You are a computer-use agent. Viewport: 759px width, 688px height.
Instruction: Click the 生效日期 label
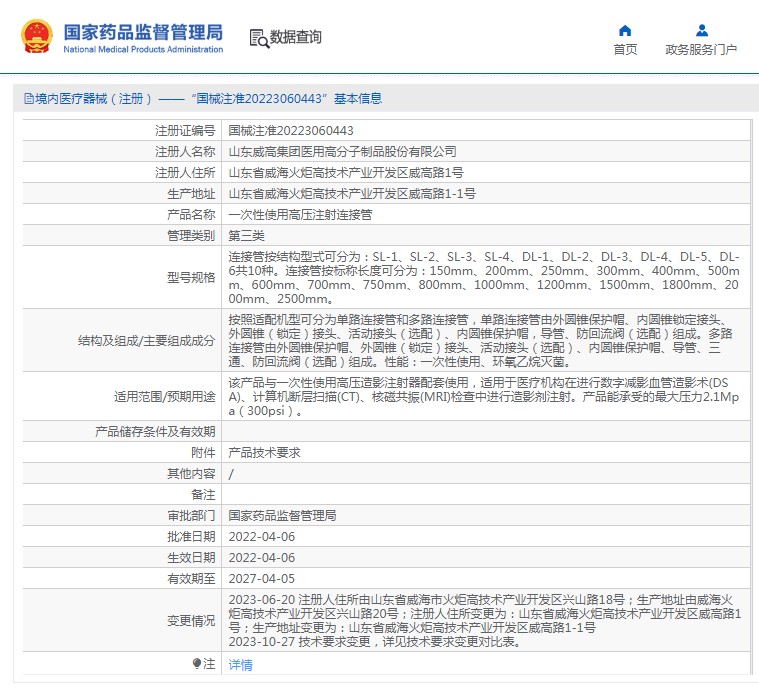[191, 557]
